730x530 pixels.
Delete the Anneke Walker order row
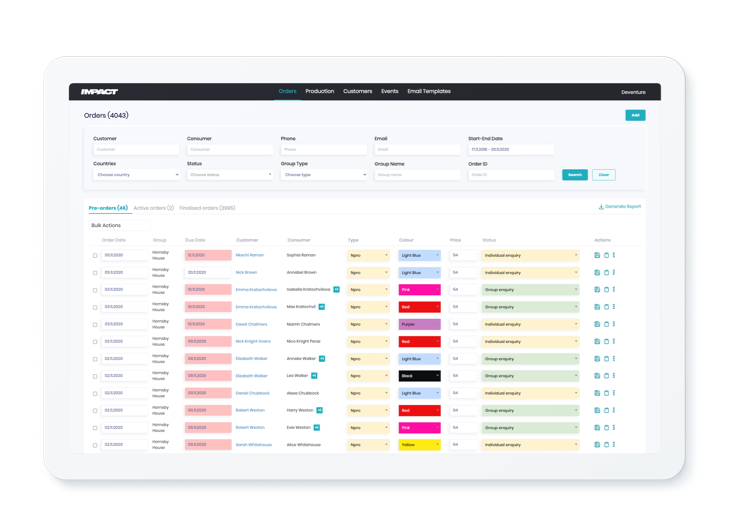point(606,359)
